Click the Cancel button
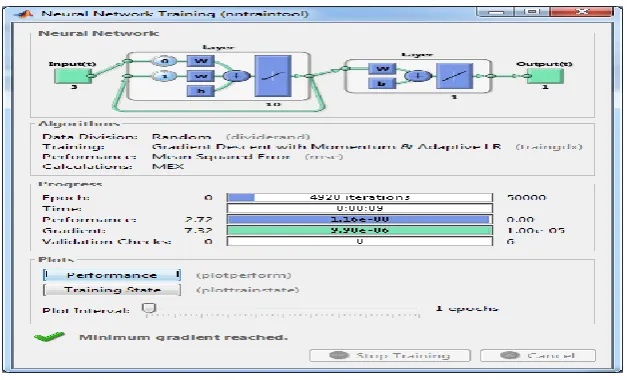Screen dimensions: 631x380 coord(538,355)
